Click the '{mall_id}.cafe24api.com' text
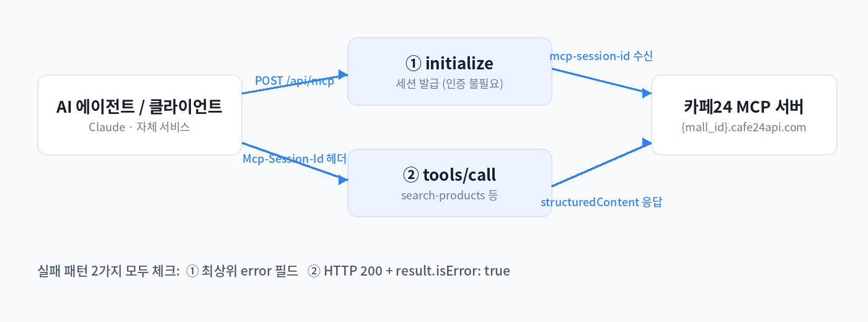868x322 pixels. tap(744, 128)
